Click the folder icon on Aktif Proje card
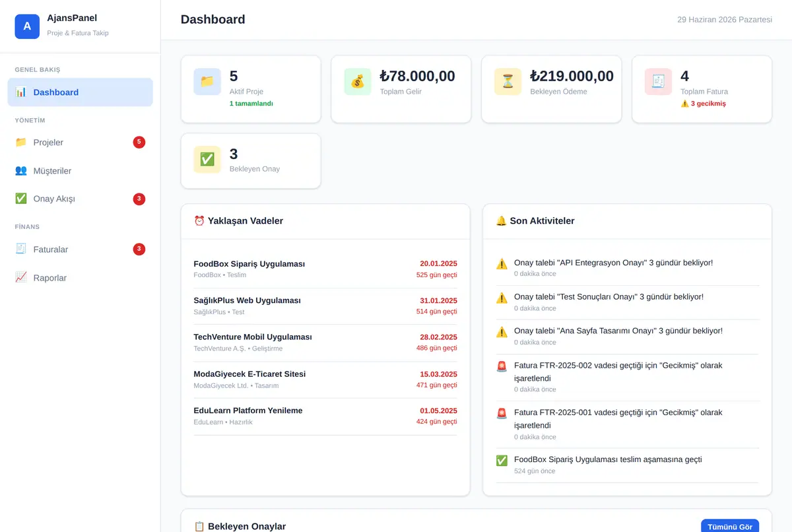Viewport: 792px width, 532px height. click(207, 82)
